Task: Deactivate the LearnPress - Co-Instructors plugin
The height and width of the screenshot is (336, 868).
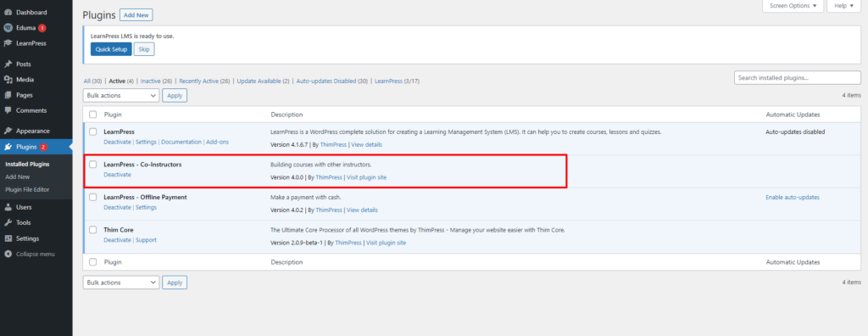Action: pos(117,175)
